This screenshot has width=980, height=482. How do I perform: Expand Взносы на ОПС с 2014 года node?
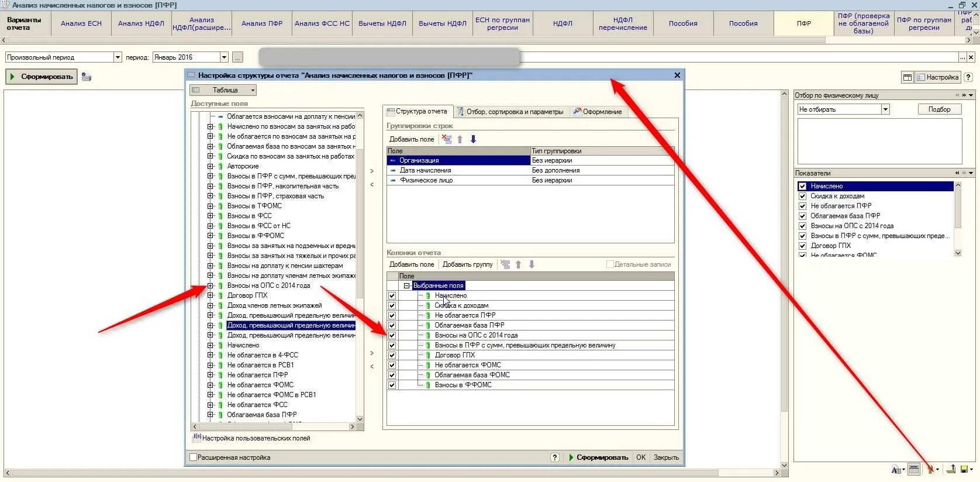[211, 285]
